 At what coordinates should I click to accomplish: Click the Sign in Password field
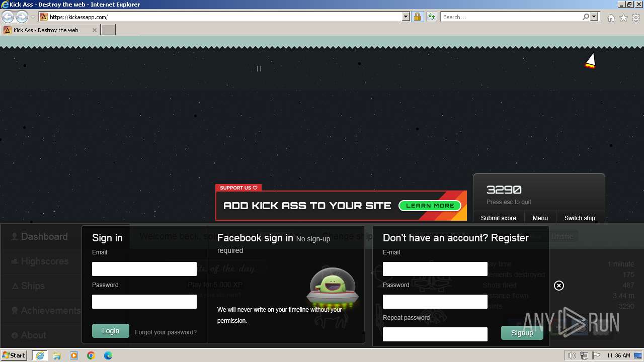[x=144, y=302]
